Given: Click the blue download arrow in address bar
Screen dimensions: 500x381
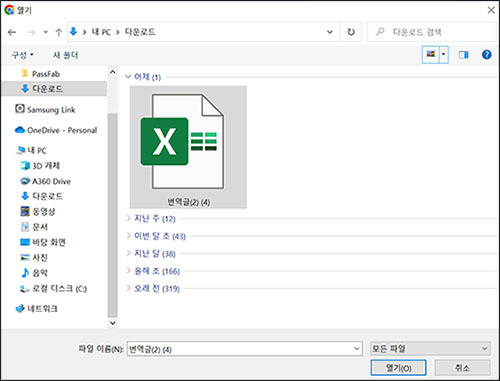Looking at the screenshot, I should [73, 32].
